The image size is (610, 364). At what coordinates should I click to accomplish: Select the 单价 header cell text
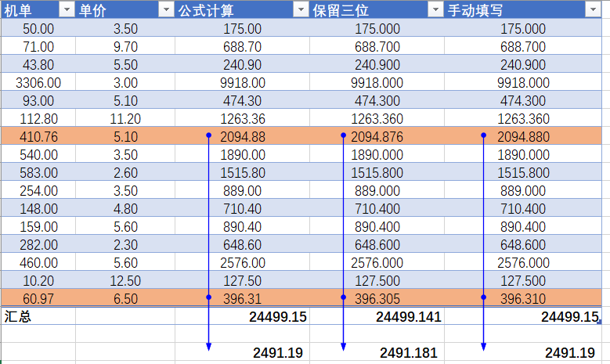[x=92, y=10]
